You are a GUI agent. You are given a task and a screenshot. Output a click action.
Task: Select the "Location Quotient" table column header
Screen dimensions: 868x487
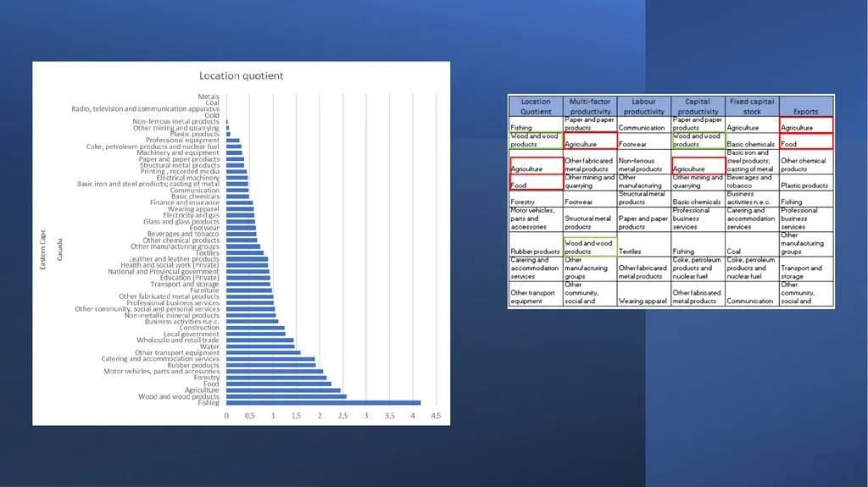pyautogui.click(x=536, y=106)
